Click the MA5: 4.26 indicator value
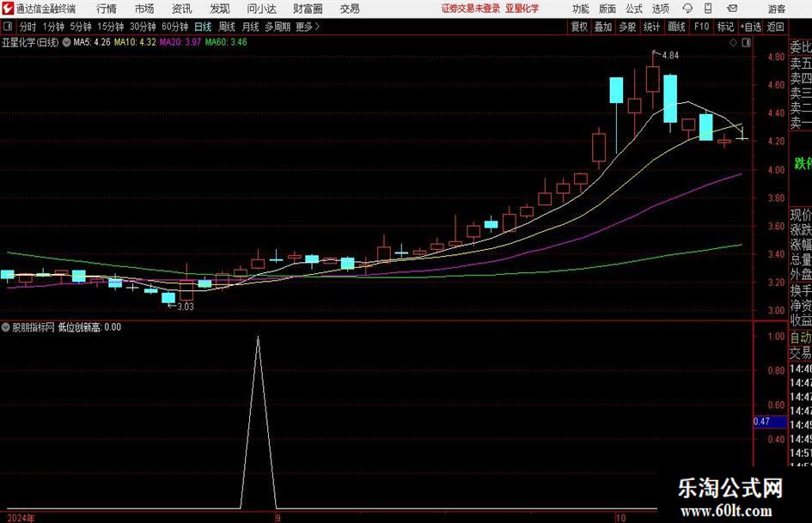812x523 pixels. [92, 42]
